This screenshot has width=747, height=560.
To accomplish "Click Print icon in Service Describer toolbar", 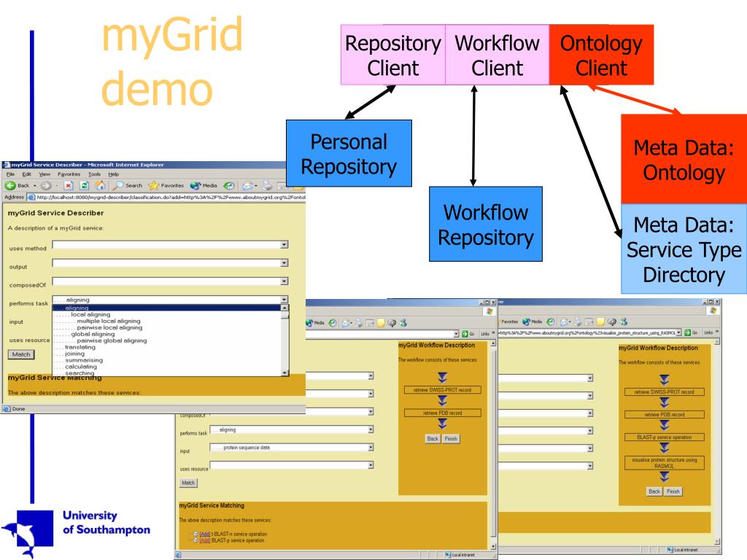I will click(267, 186).
